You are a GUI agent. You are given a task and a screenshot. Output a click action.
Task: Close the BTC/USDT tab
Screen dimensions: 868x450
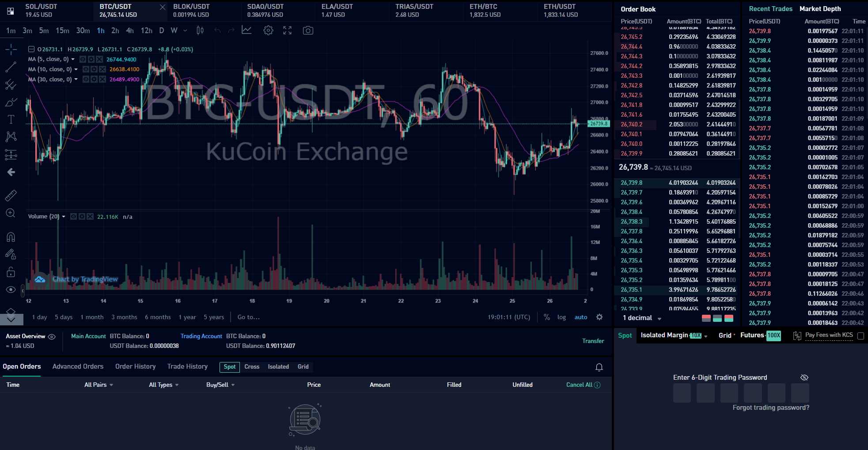(x=163, y=7)
